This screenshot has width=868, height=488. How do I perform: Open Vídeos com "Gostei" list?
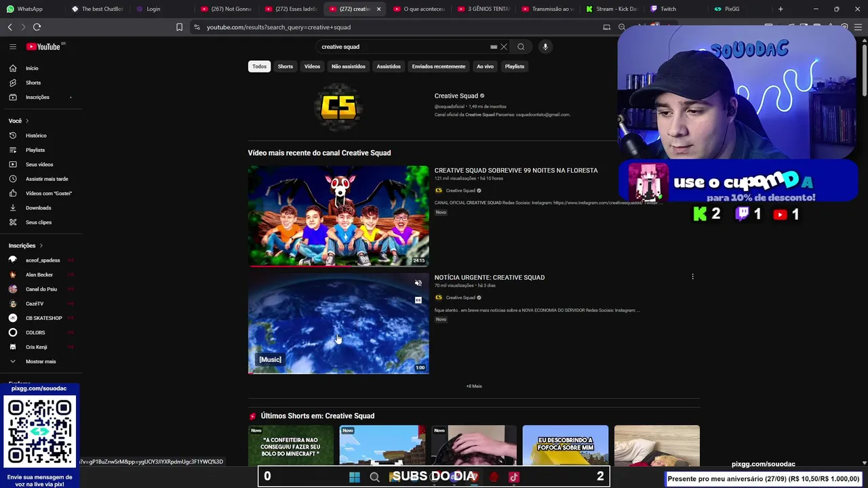pos(48,193)
